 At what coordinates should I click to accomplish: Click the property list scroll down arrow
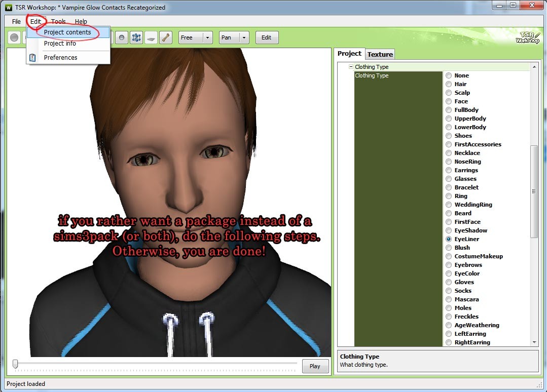pos(534,342)
